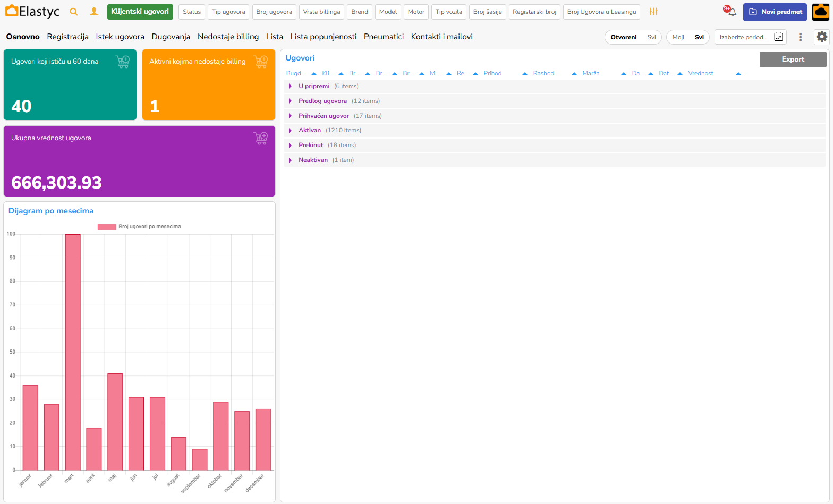Click the septembar bar in chart
833x504 pixels.
200,459
